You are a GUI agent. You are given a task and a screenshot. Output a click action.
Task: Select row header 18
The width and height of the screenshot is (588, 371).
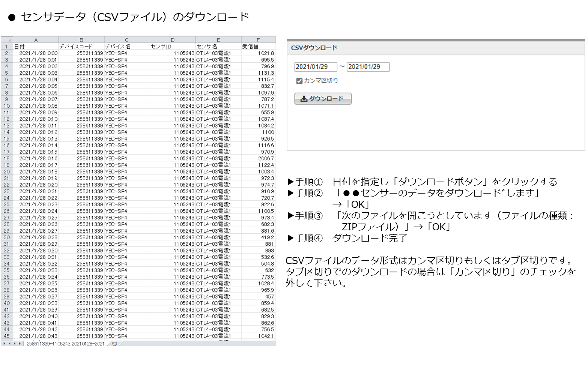pyautogui.click(x=7, y=158)
